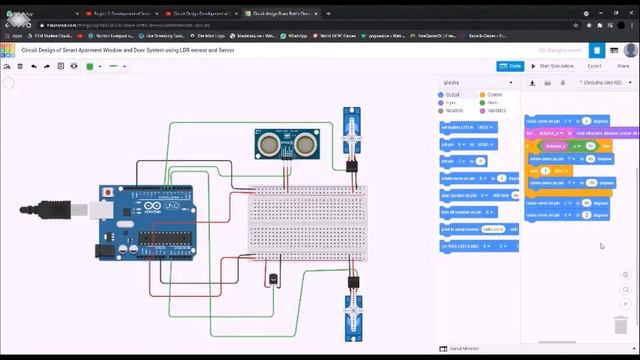Click the zoom to fit icon in code workspace
The image size is (640, 360).
[x=625, y=304]
